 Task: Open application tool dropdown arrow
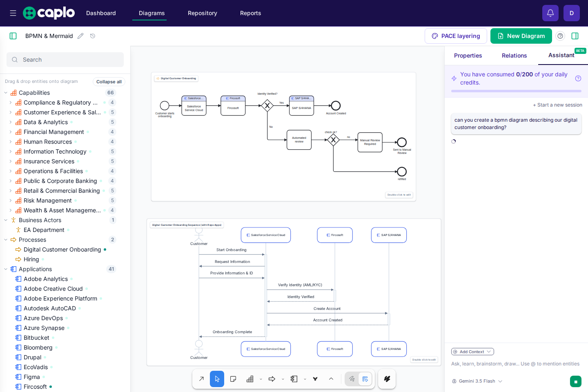point(305,379)
